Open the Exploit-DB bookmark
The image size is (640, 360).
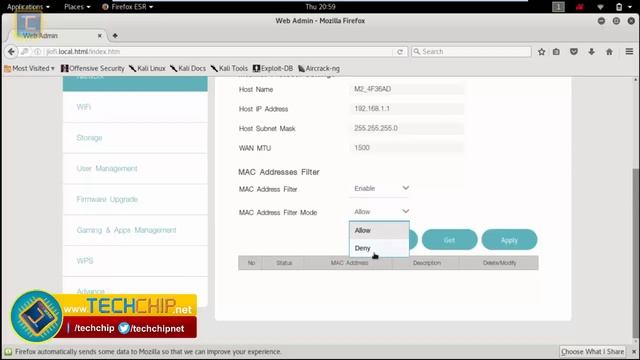[x=273, y=69]
